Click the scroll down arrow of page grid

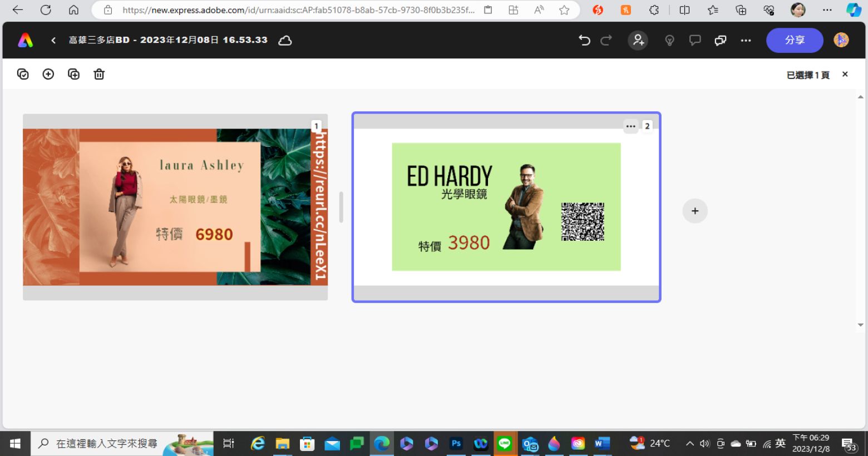pyautogui.click(x=861, y=325)
